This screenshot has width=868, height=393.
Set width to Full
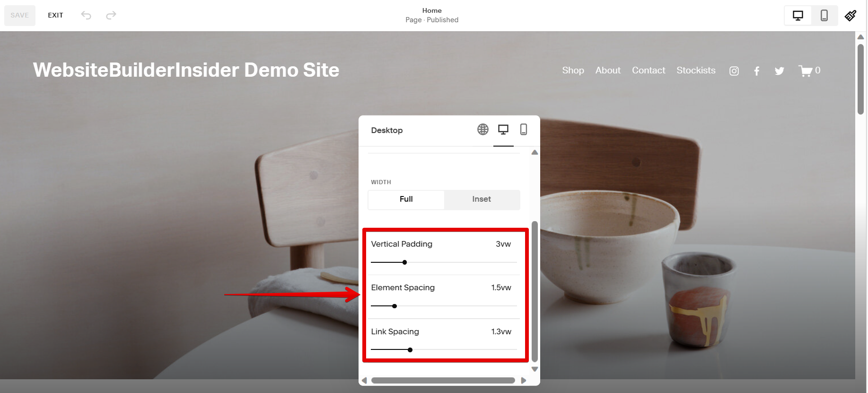(406, 199)
